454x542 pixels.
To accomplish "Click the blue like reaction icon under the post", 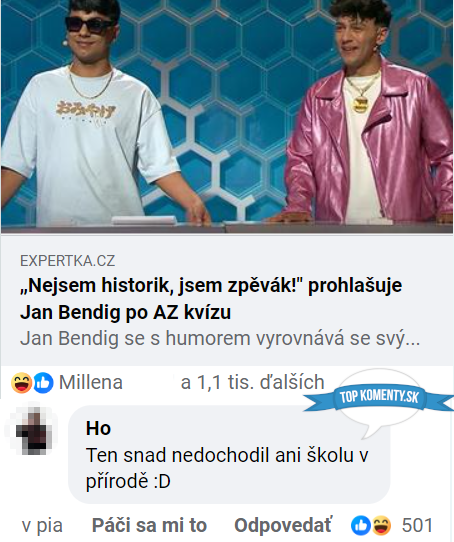I will (x=43, y=383).
